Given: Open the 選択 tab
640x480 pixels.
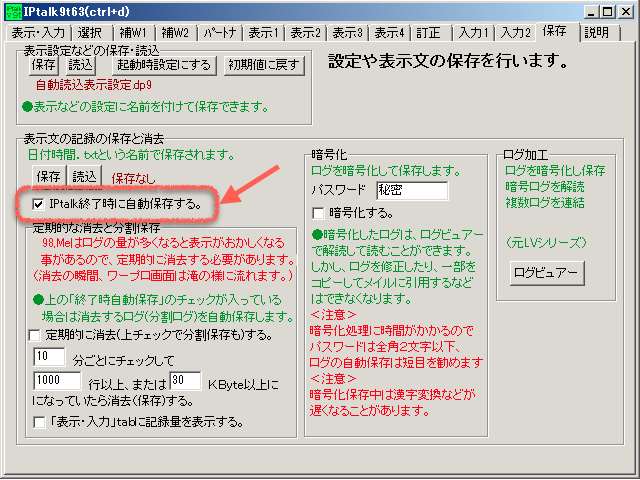Looking at the screenshot, I should pos(91,33).
